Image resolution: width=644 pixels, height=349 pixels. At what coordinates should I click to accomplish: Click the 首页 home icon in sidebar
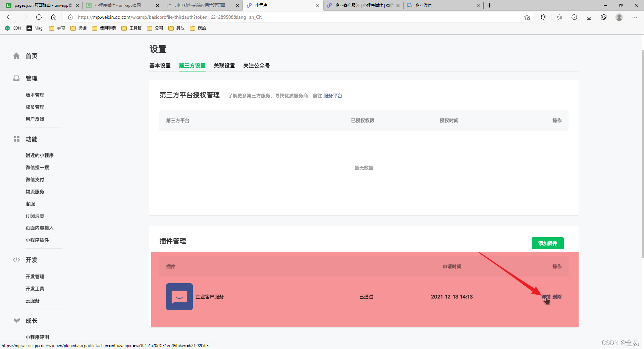tap(16, 56)
